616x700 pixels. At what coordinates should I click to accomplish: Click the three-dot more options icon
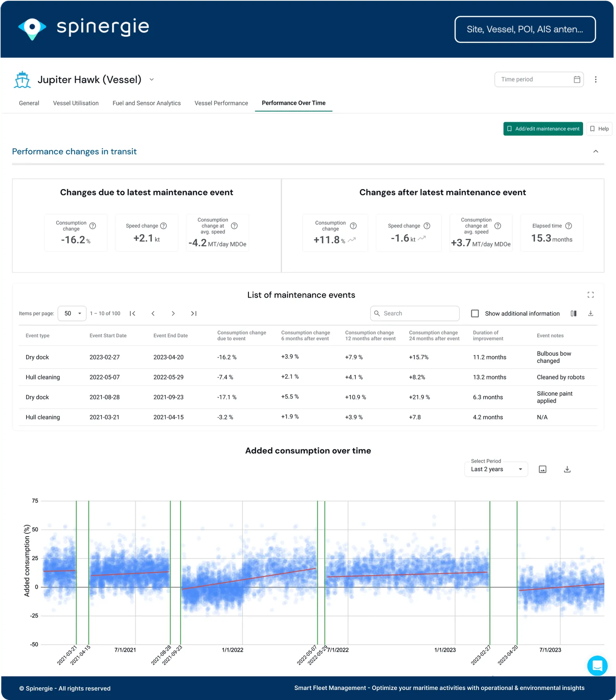[596, 79]
